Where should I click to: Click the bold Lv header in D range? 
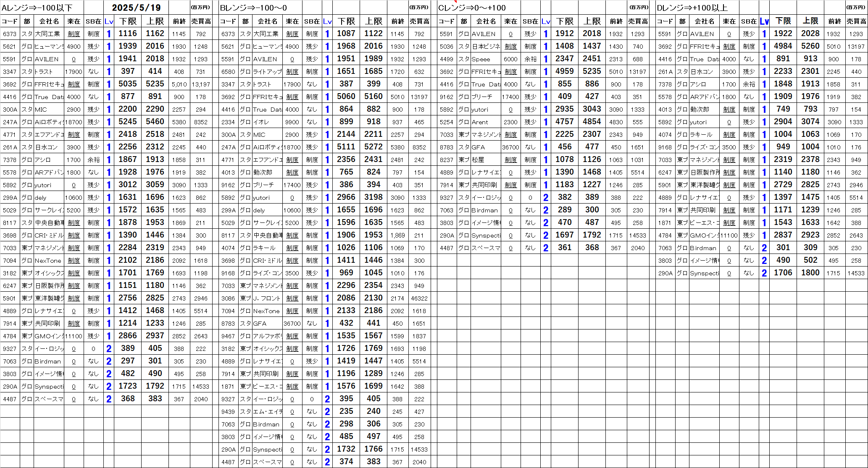764,21
